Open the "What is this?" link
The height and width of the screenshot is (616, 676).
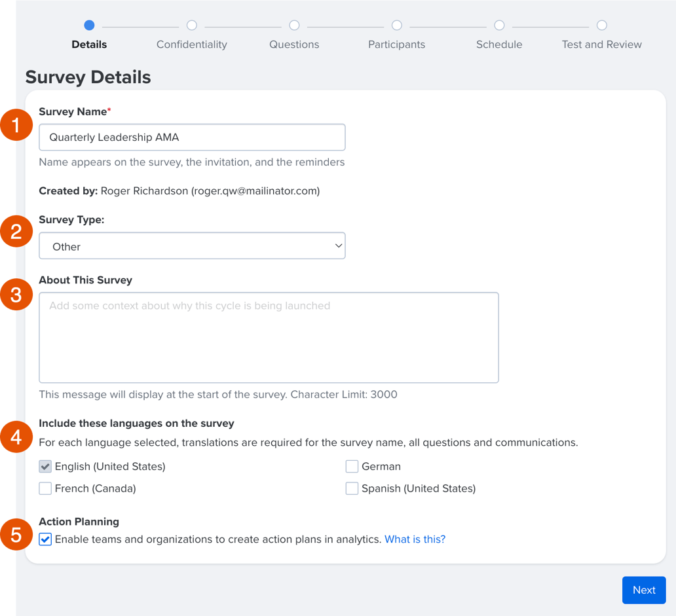pos(415,539)
